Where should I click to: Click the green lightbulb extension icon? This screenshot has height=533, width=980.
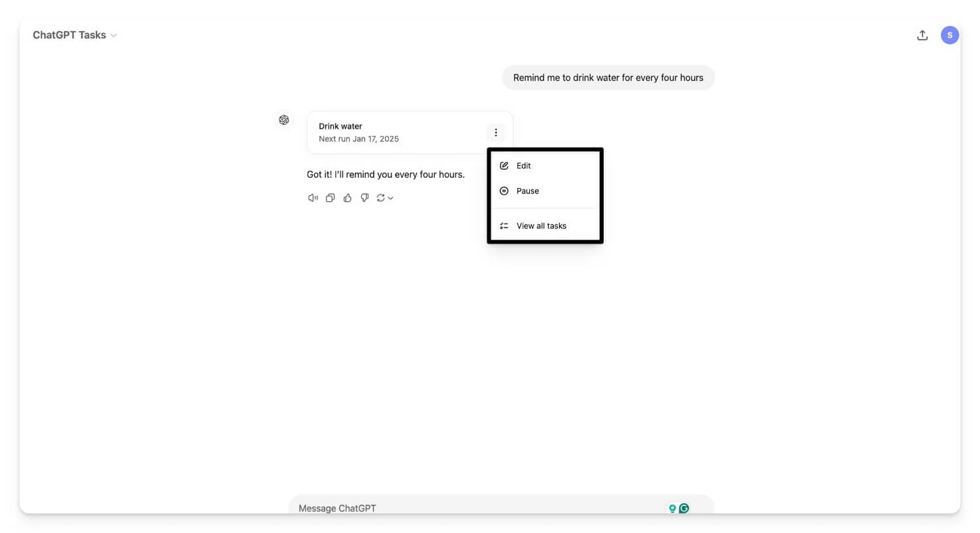[672, 508]
